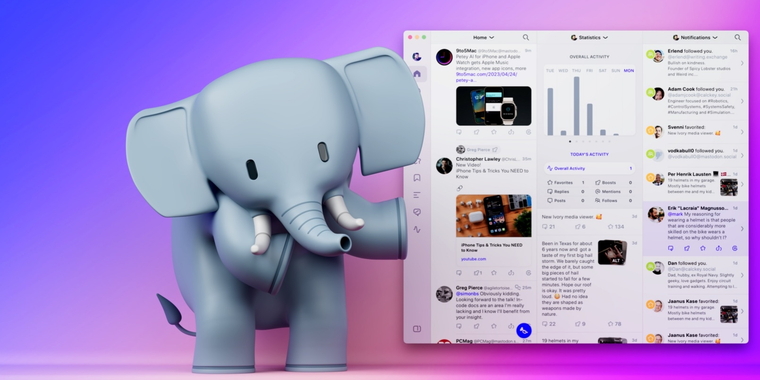Image resolution: width=760 pixels, height=380 pixels.
Task: Open Adam Cook's avatar in notifications
Action: [658, 94]
